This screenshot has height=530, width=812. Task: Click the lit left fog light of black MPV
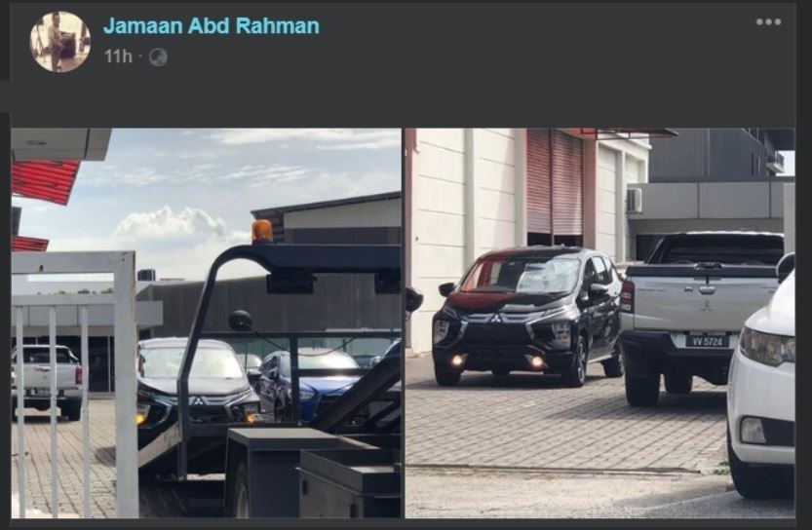click(x=457, y=360)
